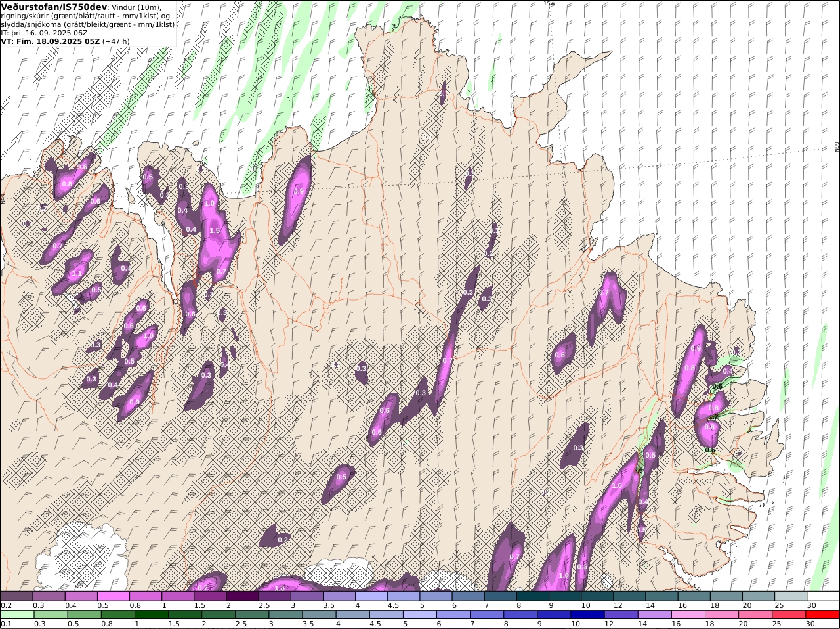Pick the pink rain swatch for 18–20
The image size is (840, 629).
[723, 615]
